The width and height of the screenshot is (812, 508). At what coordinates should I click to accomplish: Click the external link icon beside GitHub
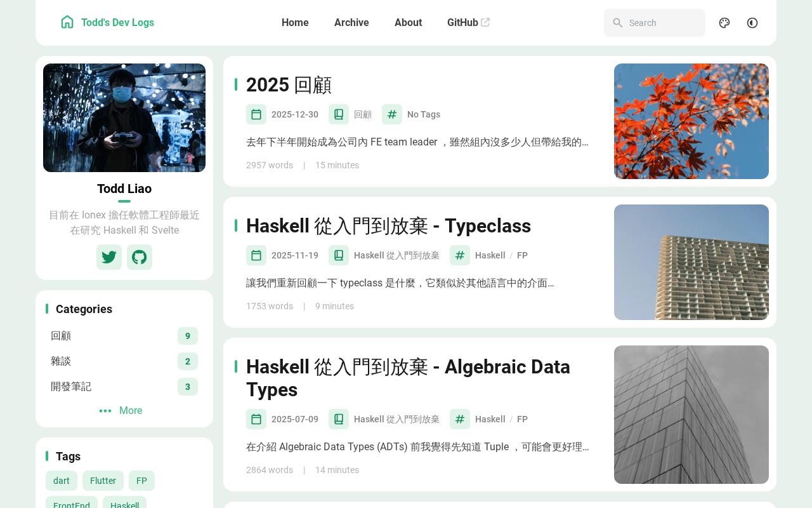[485, 22]
